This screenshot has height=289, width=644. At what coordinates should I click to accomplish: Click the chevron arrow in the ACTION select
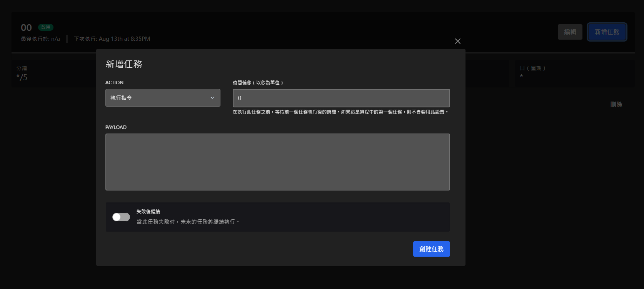[212, 98]
